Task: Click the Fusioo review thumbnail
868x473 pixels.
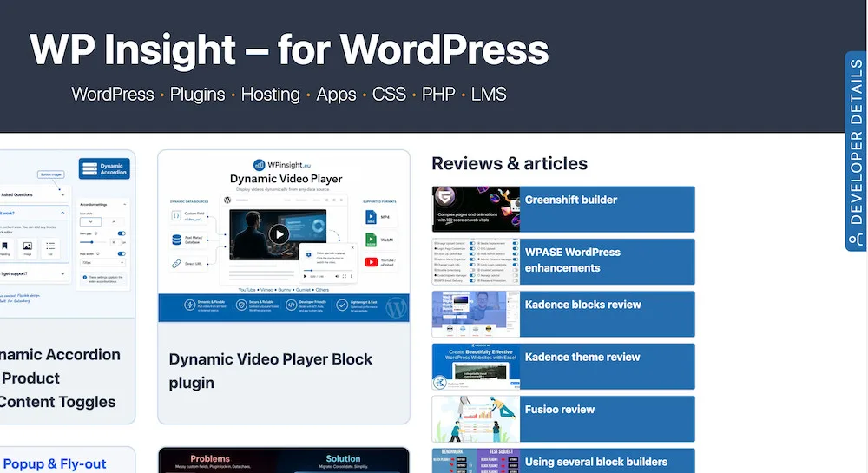Action: (x=476, y=419)
